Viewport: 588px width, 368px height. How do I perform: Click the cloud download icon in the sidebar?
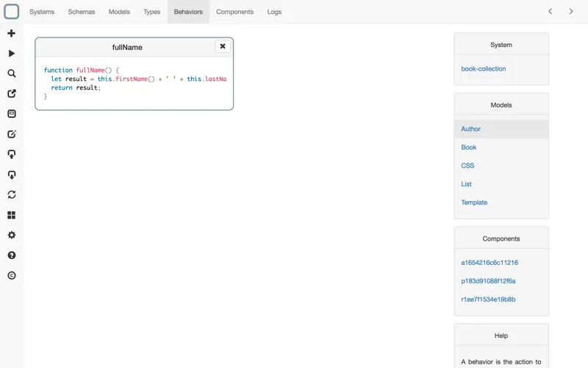click(12, 174)
